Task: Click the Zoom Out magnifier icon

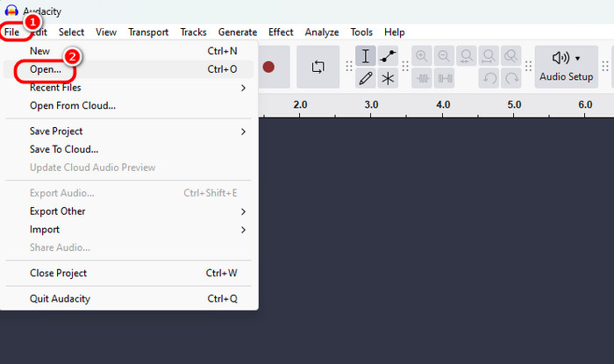Action: point(445,56)
